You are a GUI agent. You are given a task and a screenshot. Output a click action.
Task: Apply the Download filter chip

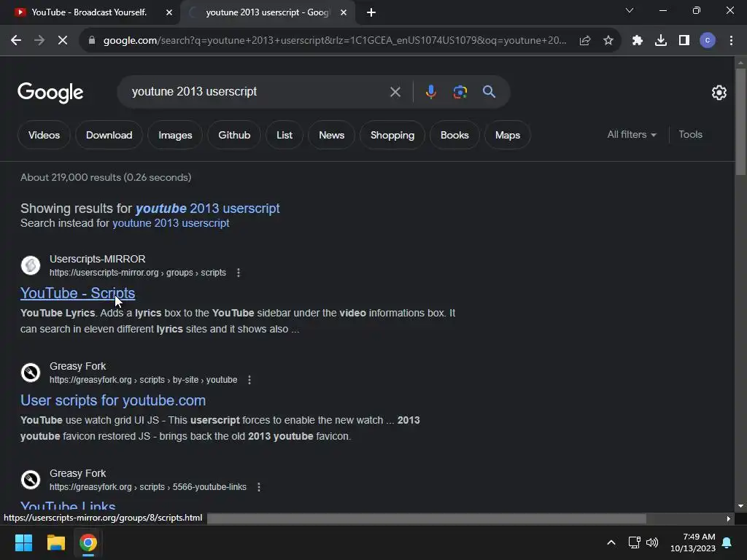point(109,135)
